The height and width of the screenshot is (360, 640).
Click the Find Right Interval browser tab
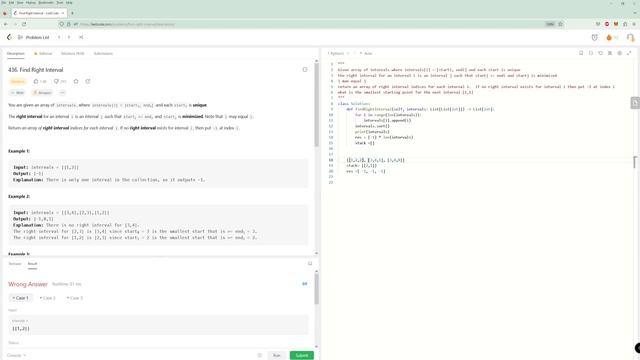(x=39, y=13)
